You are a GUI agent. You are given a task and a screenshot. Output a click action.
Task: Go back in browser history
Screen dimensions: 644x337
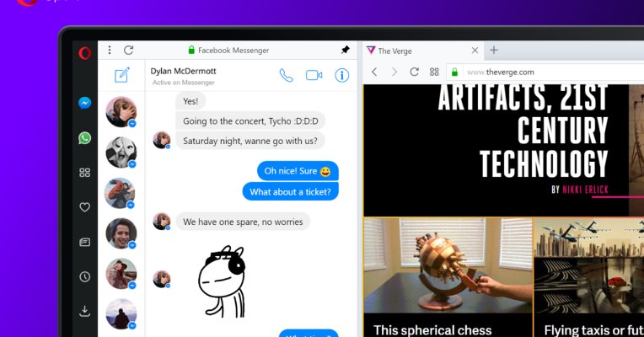pyautogui.click(x=374, y=72)
